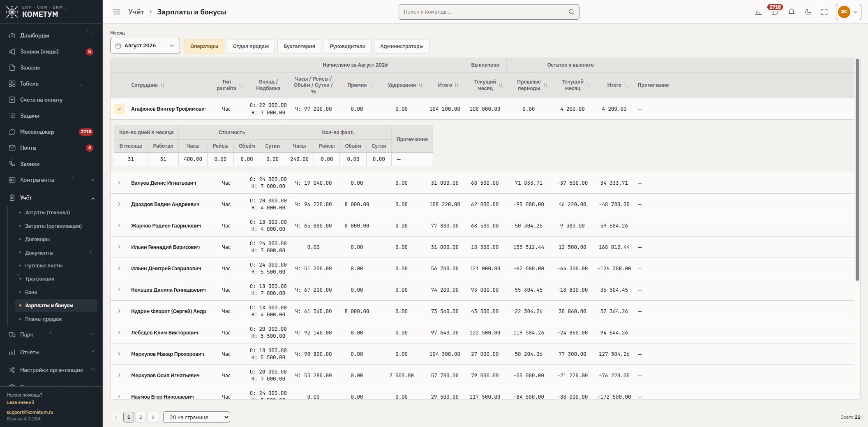This screenshot has height=427, width=868.
Task: Go to Заявки (лиды) in sidebar
Action: coord(51,51)
